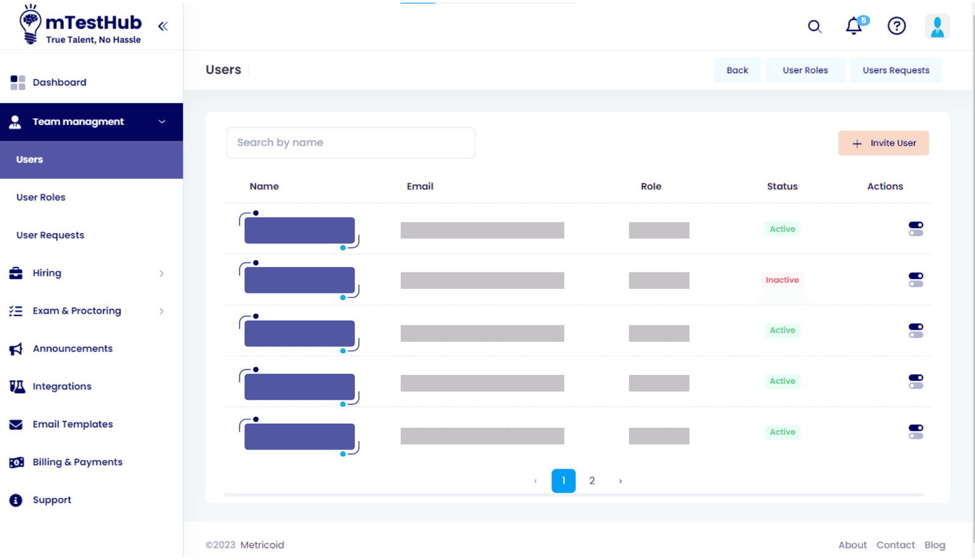Open the Contact footer link

pyautogui.click(x=896, y=545)
